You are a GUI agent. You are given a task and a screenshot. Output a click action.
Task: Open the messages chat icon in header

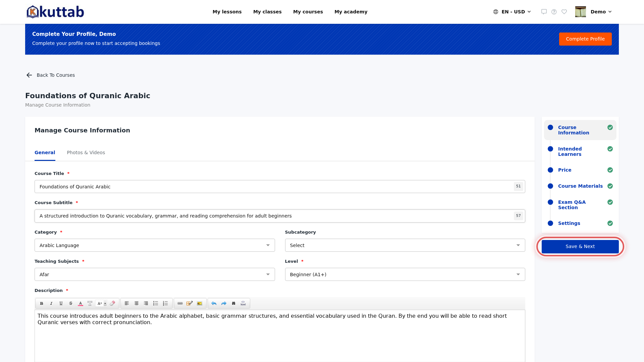(544, 12)
